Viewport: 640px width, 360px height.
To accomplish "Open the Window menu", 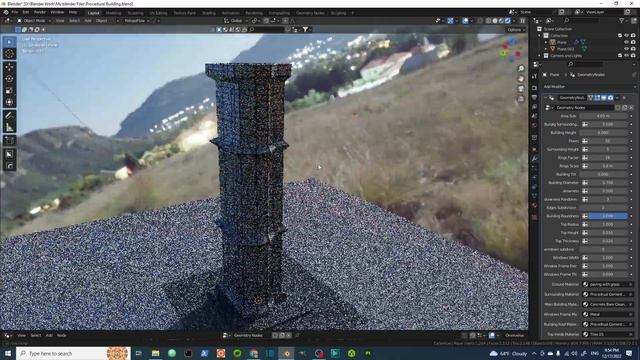I will click(x=57, y=12).
